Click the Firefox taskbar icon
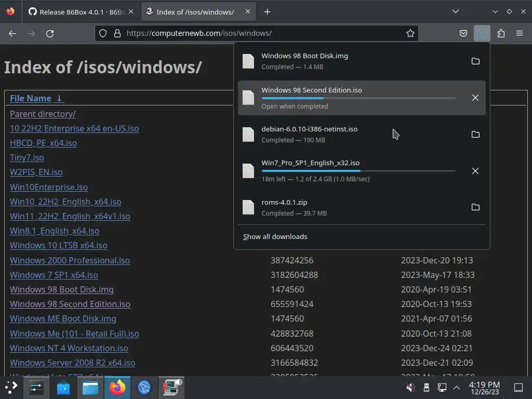Viewport: 532px width, 399px height. [x=117, y=388]
